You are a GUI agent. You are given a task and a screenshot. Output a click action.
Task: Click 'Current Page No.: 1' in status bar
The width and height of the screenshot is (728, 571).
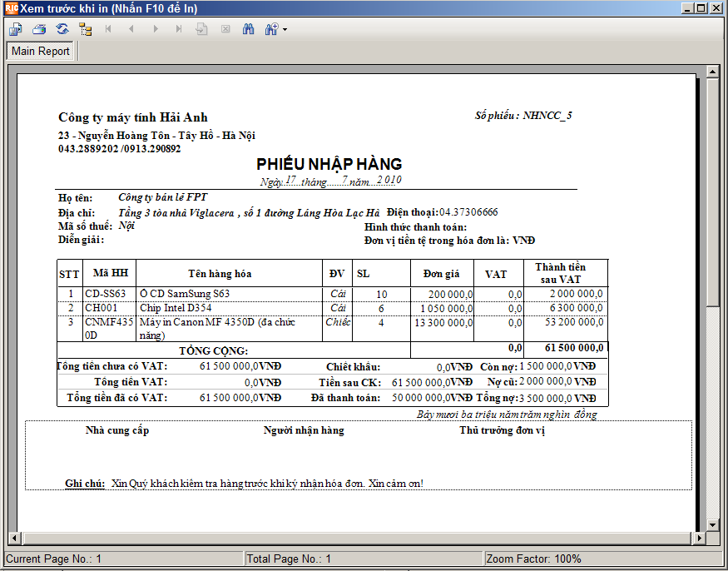(x=53, y=559)
